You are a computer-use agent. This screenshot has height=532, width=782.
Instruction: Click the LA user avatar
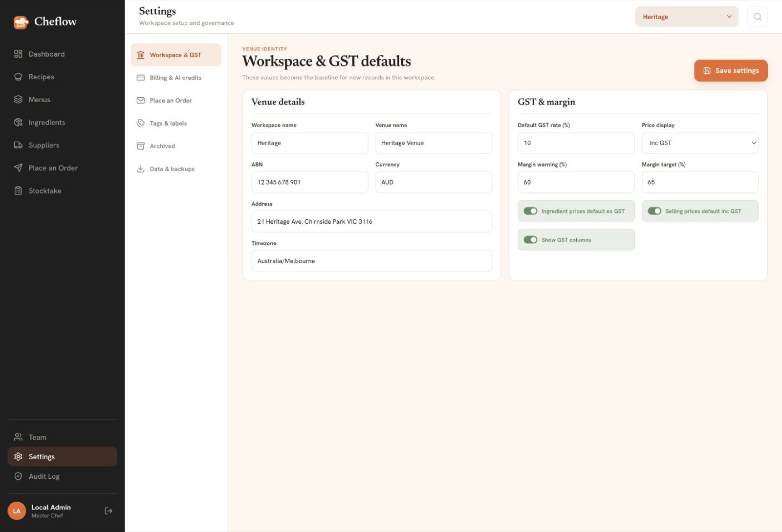coord(17,511)
